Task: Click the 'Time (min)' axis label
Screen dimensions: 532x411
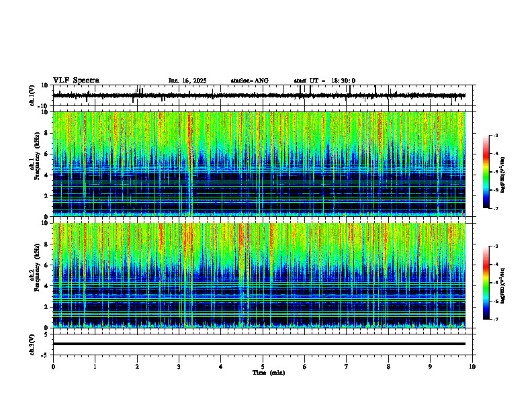Action: [269, 373]
